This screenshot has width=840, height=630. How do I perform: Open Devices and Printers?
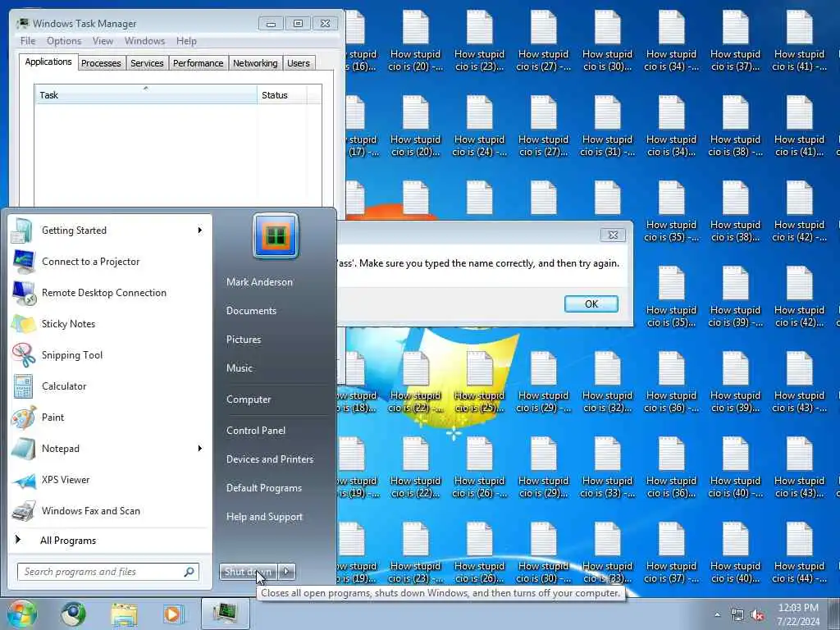(x=270, y=459)
